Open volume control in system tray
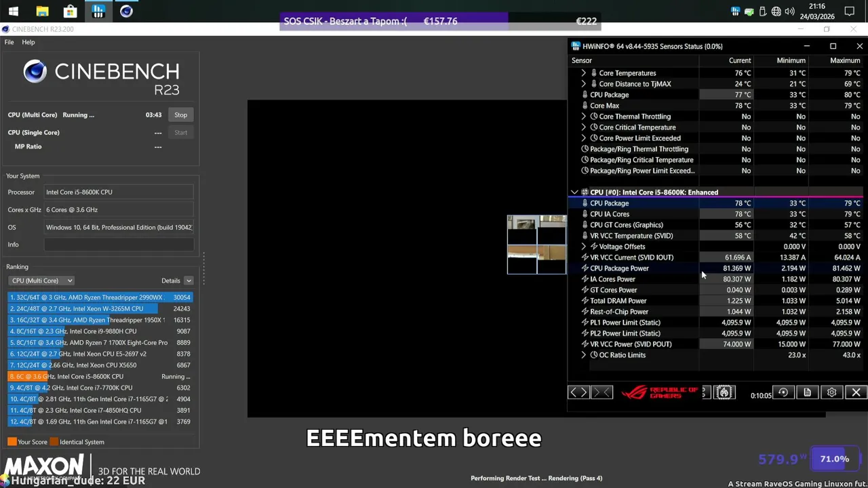 coord(789,12)
